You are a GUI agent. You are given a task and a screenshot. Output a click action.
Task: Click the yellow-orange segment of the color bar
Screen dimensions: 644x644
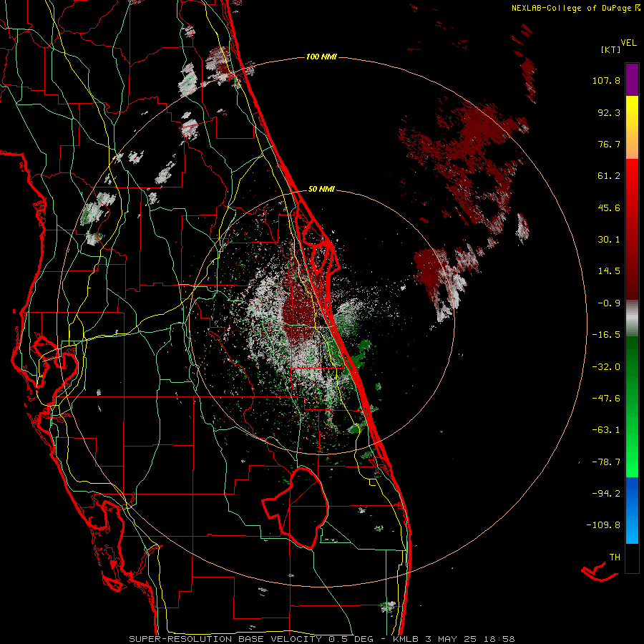click(x=632, y=127)
